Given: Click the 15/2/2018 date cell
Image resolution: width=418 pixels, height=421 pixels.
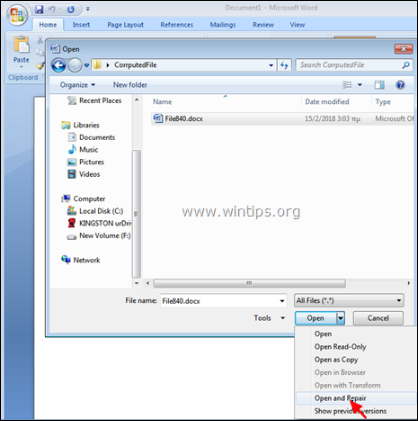Looking at the screenshot, I should pos(332,119).
